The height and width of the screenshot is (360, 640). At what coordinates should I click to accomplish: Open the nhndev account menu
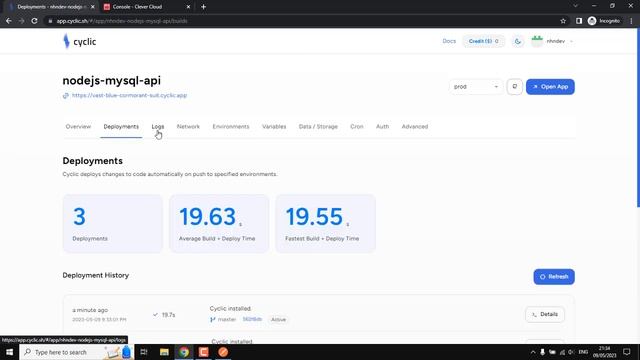click(552, 41)
